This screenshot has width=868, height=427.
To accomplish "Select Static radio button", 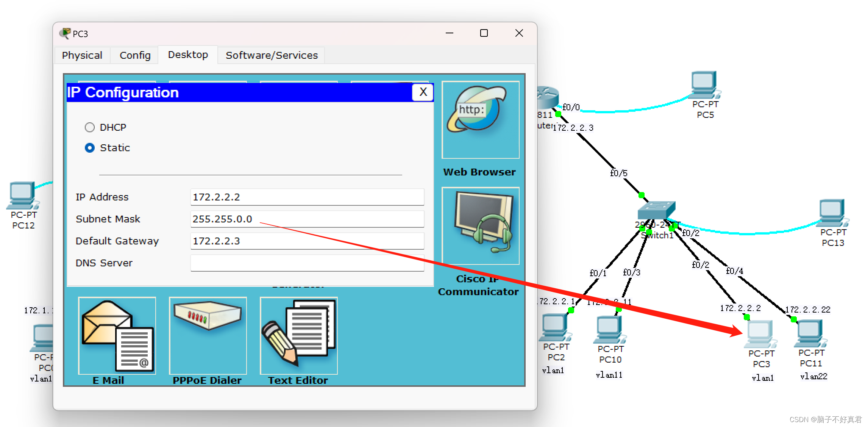I will coord(90,148).
